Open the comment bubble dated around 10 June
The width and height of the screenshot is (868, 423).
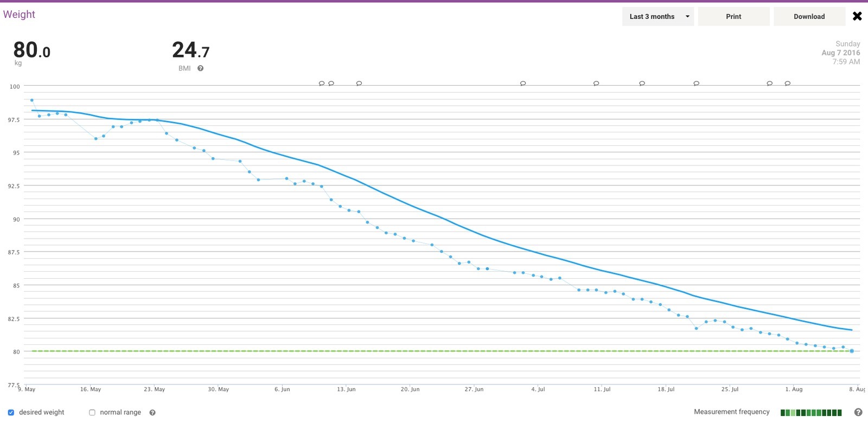tap(322, 84)
